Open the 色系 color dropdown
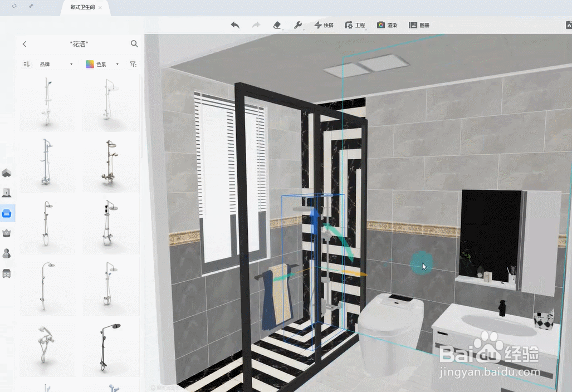The image size is (572, 392). point(106,64)
